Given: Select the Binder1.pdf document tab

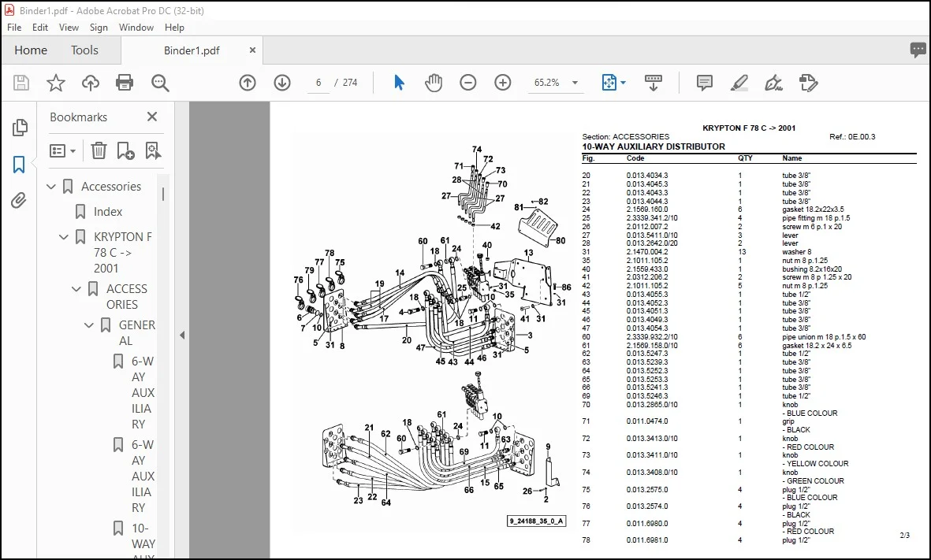Looking at the screenshot, I should pyautogui.click(x=192, y=50).
